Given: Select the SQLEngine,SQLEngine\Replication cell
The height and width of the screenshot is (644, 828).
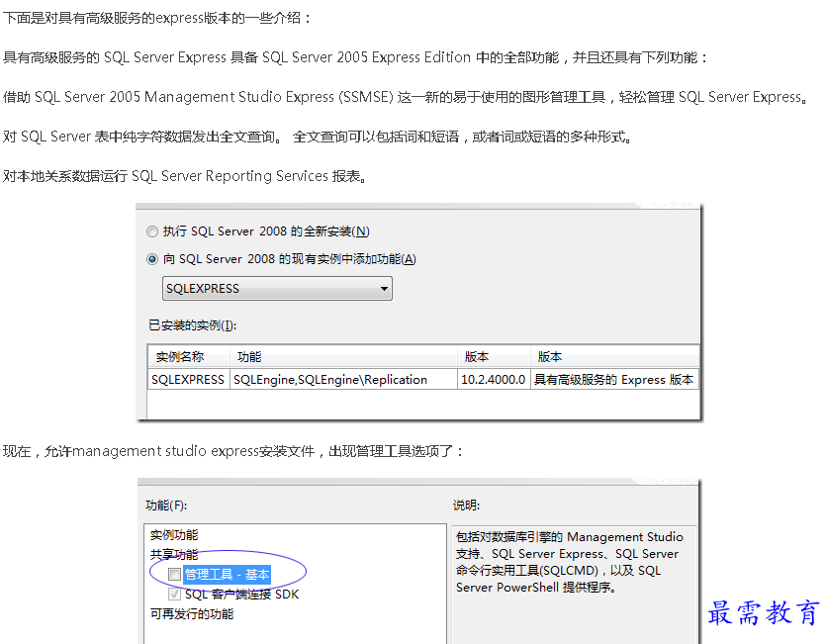Looking at the screenshot, I should [x=343, y=380].
